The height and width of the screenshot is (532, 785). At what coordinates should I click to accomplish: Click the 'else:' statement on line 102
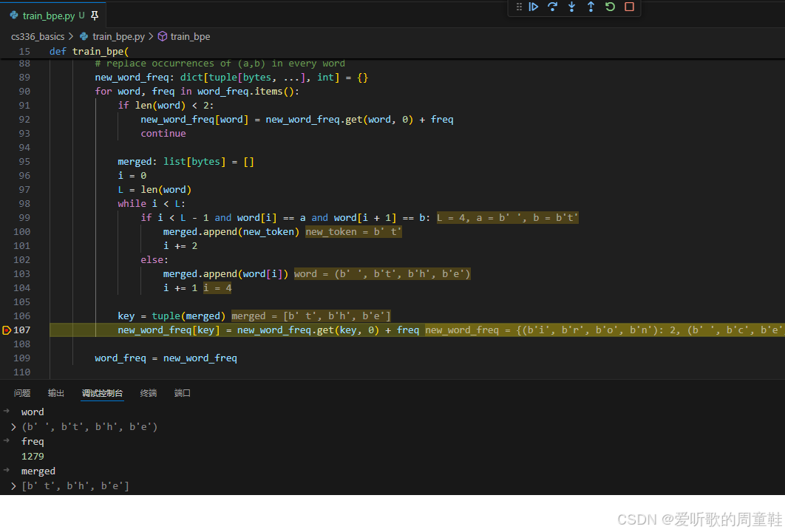pyautogui.click(x=154, y=260)
